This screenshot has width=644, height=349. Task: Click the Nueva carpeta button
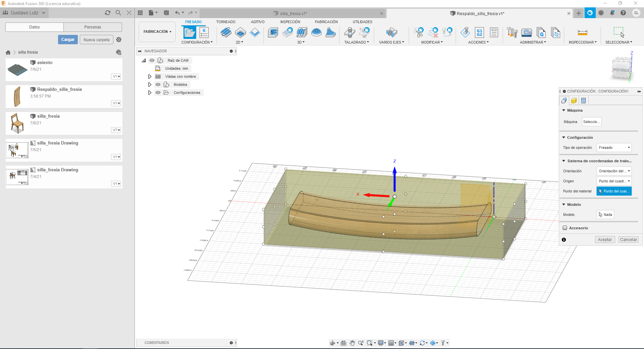click(x=97, y=40)
